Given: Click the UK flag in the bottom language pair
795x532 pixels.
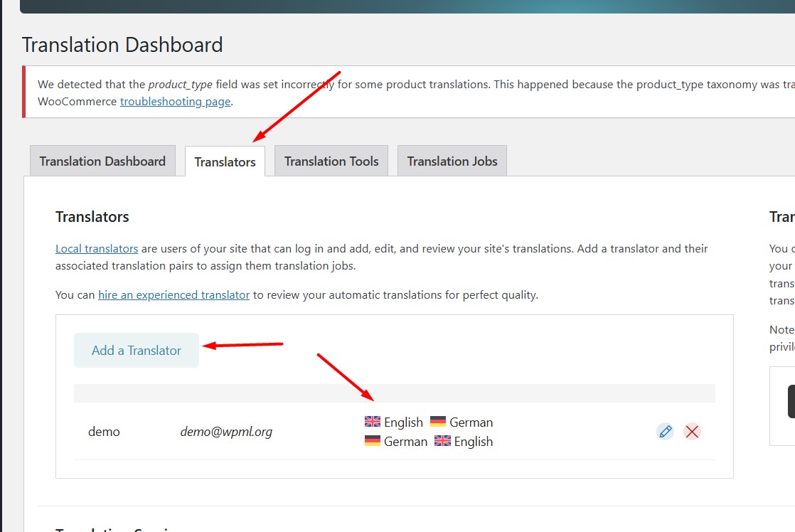Looking at the screenshot, I should tap(442, 441).
